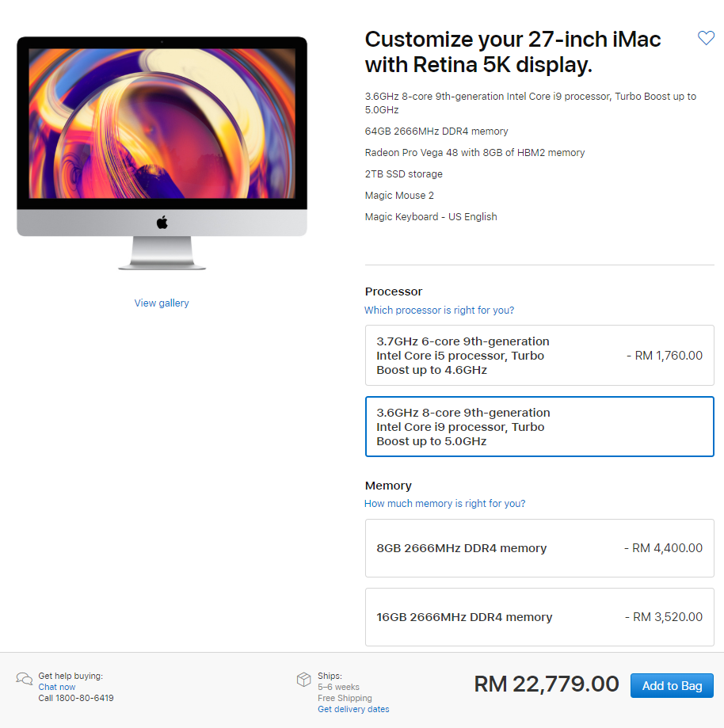Viewport: 724px width, 728px height.
Task: Click the Apple logo on iMac
Action: pyautogui.click(x=162, y=223)
